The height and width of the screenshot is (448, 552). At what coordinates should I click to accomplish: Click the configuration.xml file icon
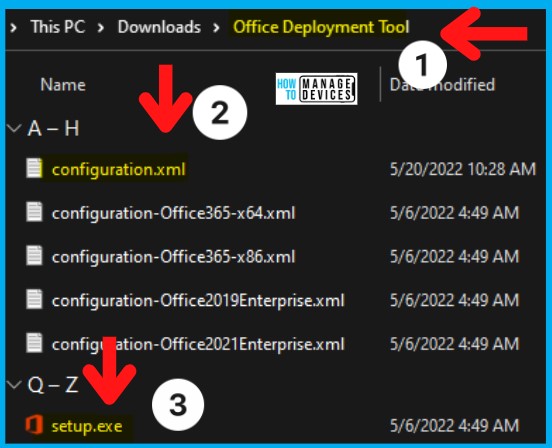point(34,168)
